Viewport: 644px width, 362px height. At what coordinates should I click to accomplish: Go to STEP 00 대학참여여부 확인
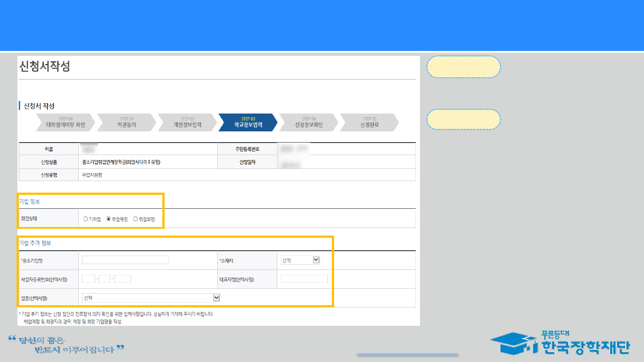[65, 122]
